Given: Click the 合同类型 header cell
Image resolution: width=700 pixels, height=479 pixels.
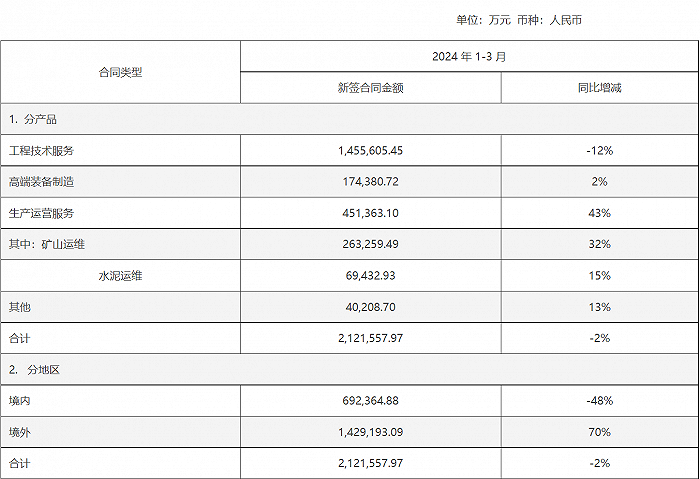Looking at the screenshot, I should click(x=120, y=72).
